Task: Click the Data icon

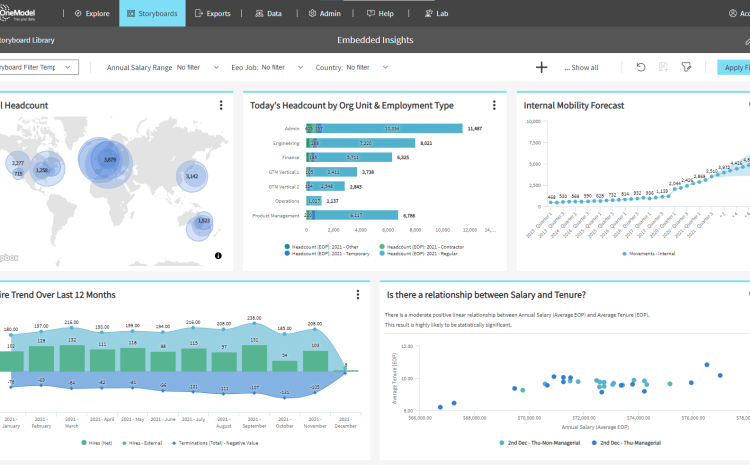Action: pyautogui.click(x=259, y=13)
